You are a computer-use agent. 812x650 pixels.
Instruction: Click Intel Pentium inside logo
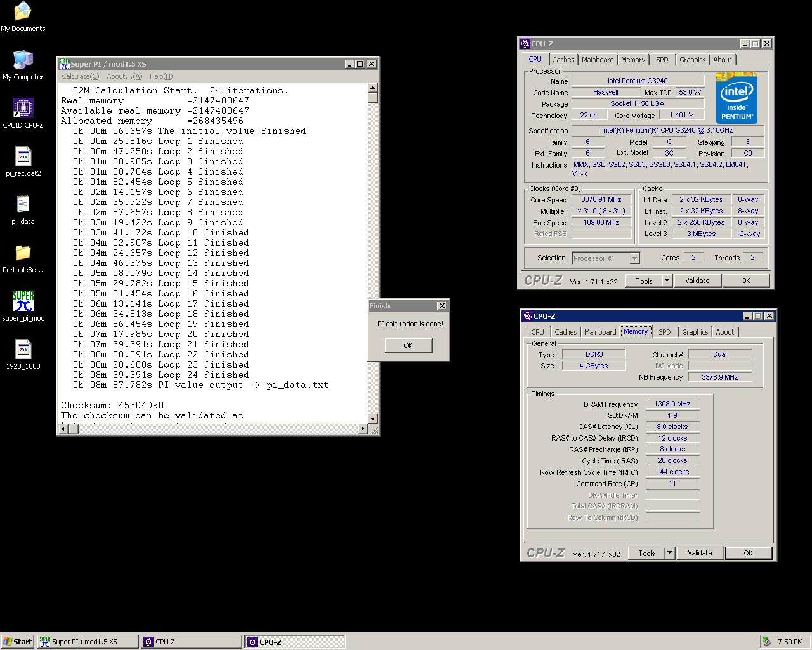coord(737,98)
